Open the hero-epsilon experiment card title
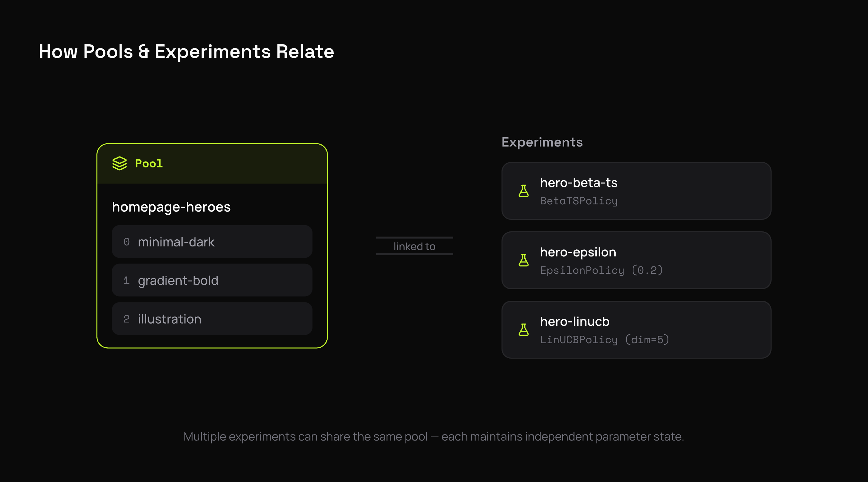This screenshot has height=482, width=868. [578, 252]
